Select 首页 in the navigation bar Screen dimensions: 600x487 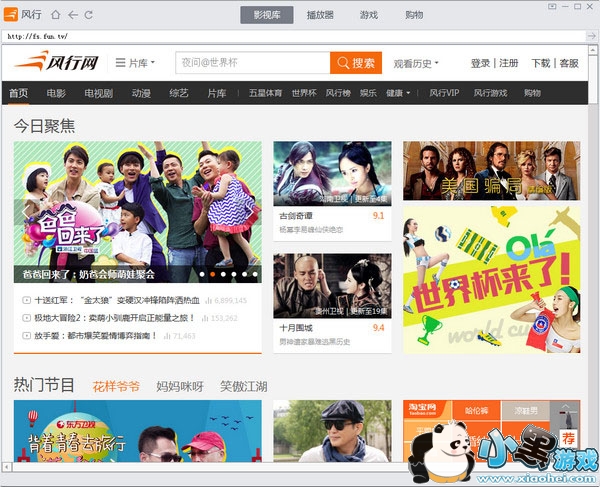click(18, 93)
